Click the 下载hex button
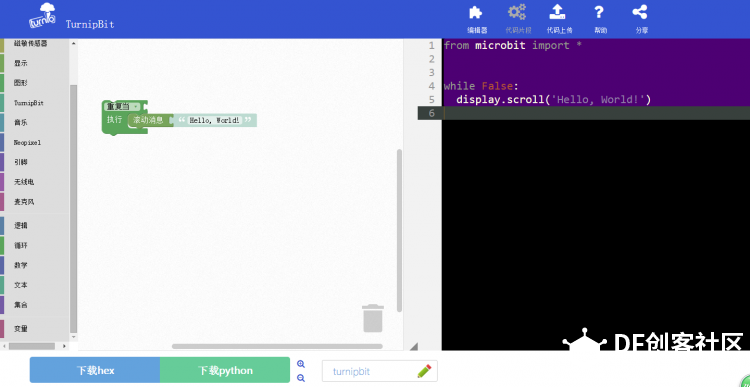 tap(95, 370)
